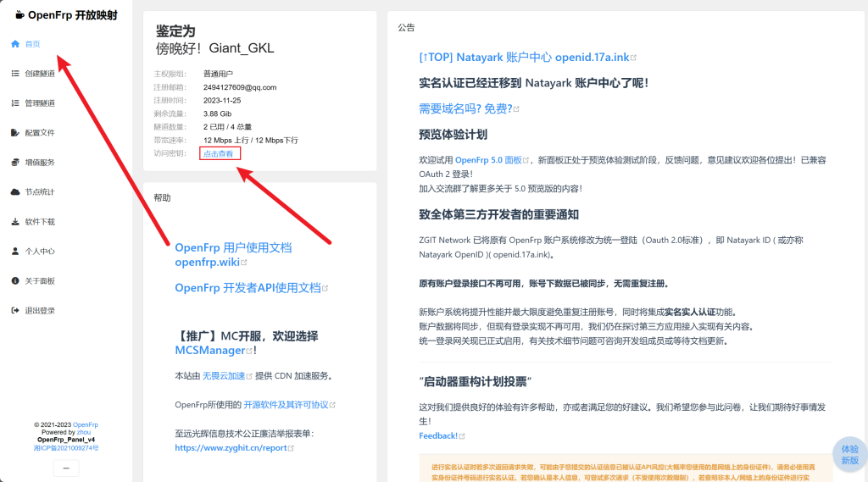Click 体验新版 floating button
This screenshot has width=868, height=482.
849,454
